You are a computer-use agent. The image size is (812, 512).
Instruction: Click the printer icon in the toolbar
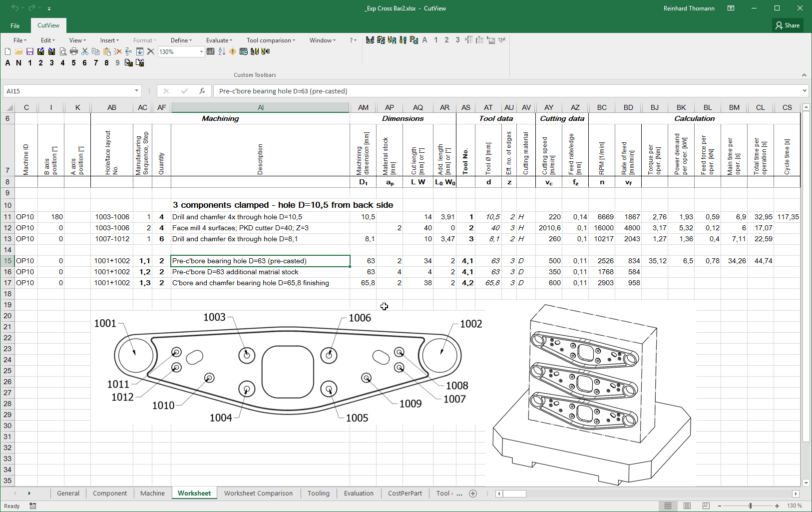(74, 51)
